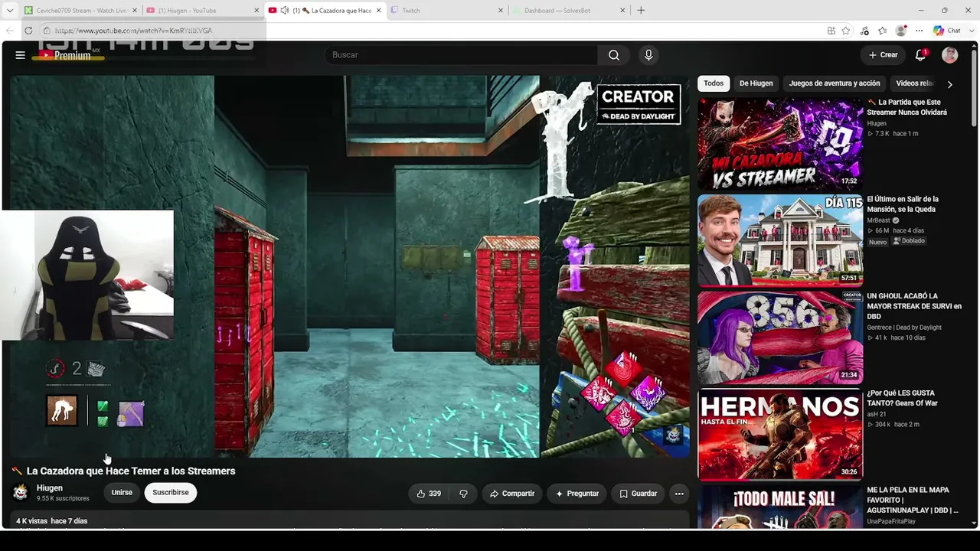The width and height of the screenshot is (980, 551).
Task: Close the Hiugen - YouTube tab
Action: 256,11
